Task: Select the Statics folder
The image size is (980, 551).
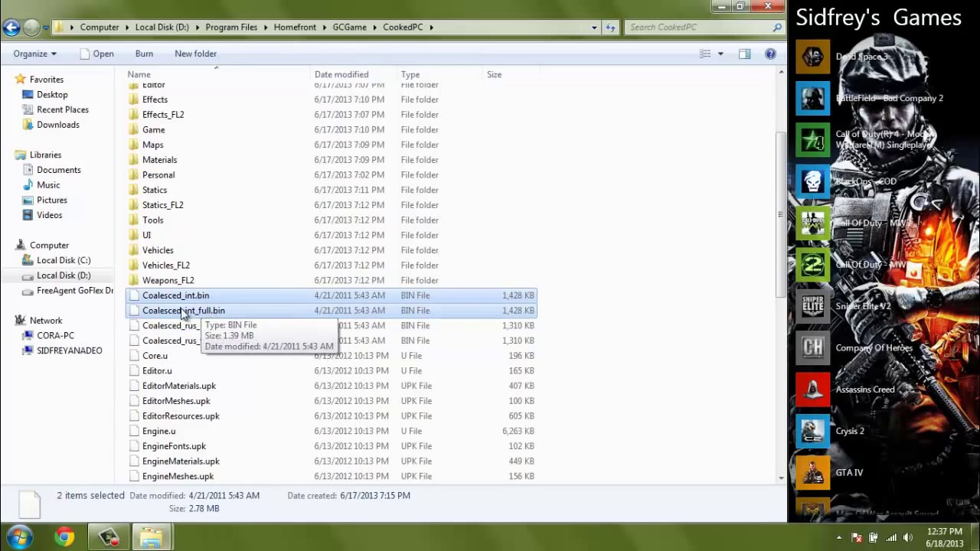Action: click(154, 190)
